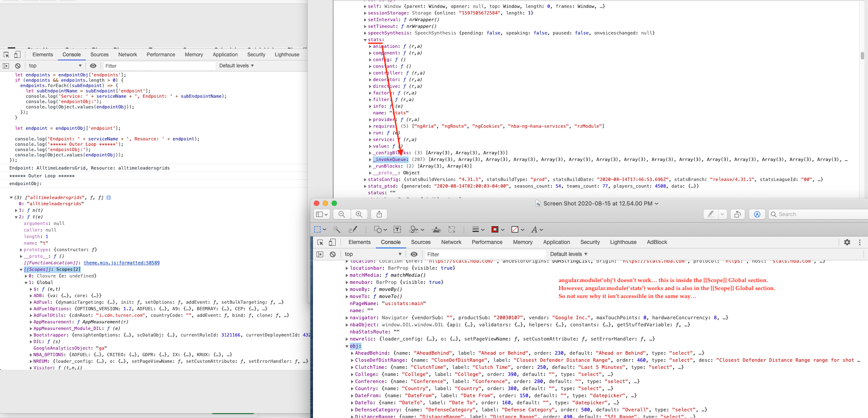Viewport: 868px width, 418px height.
Task: Collapse the '1: Global' scope
Action: [x=26, y=283]
